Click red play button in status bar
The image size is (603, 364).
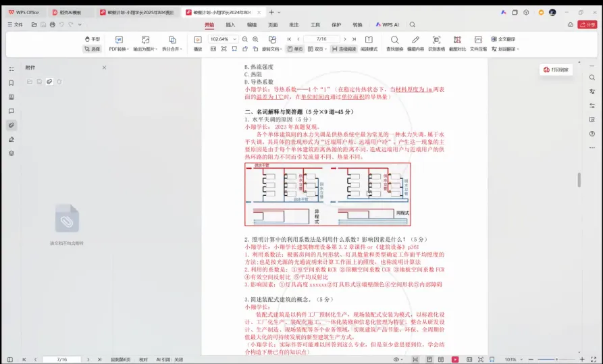455,359
